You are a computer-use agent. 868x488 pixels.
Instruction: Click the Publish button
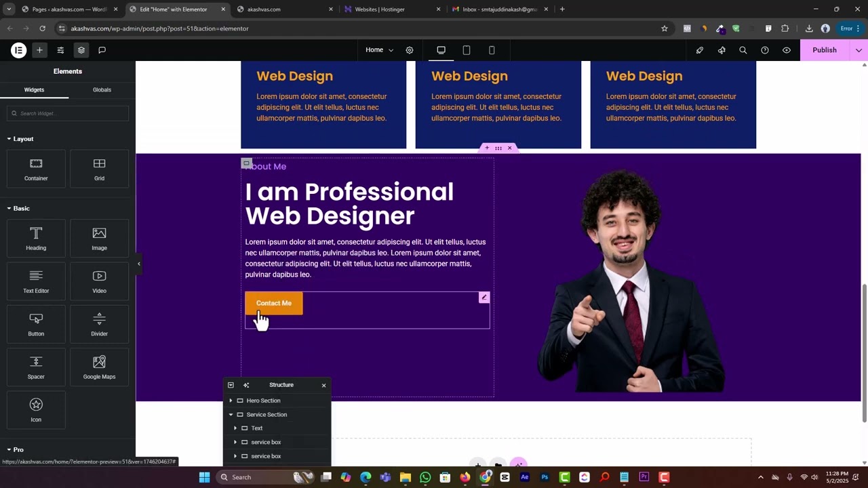pos(825,50)
